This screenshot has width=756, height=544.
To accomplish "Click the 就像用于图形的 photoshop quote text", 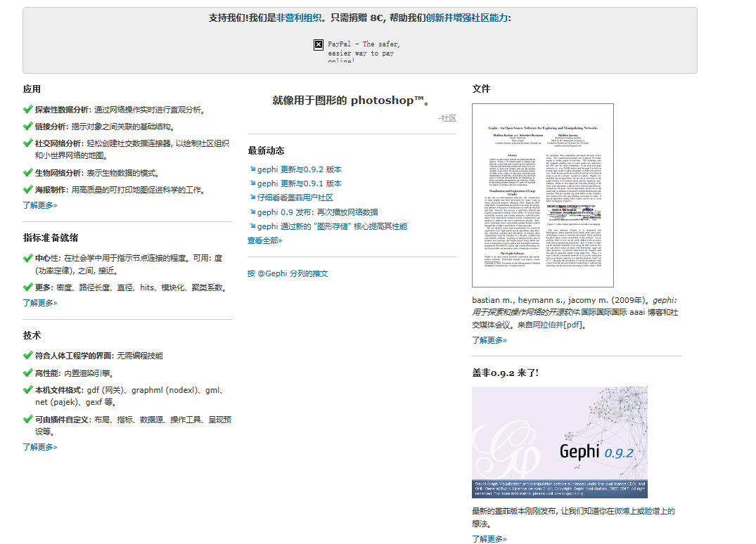I will pos(352,101).
